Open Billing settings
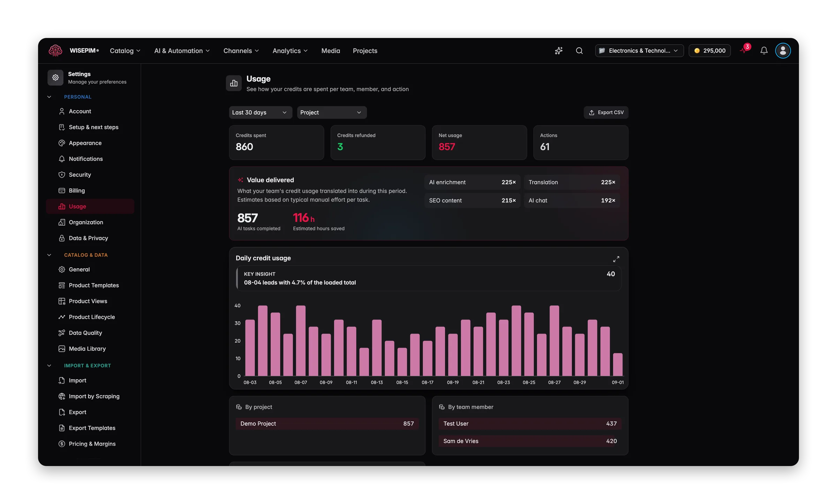Viewport: 837px width, 504px height. (90, 190)
